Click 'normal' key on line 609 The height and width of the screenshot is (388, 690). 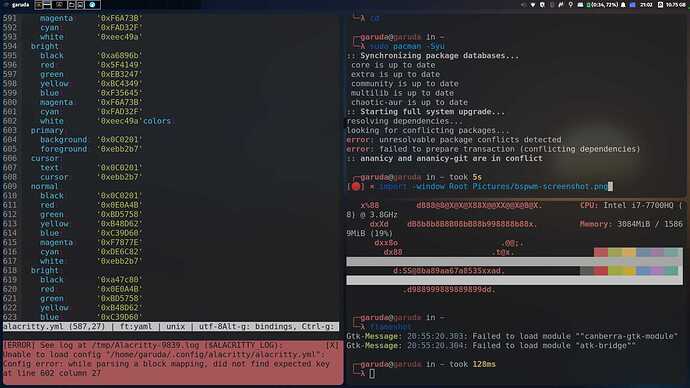coord(44,186)
